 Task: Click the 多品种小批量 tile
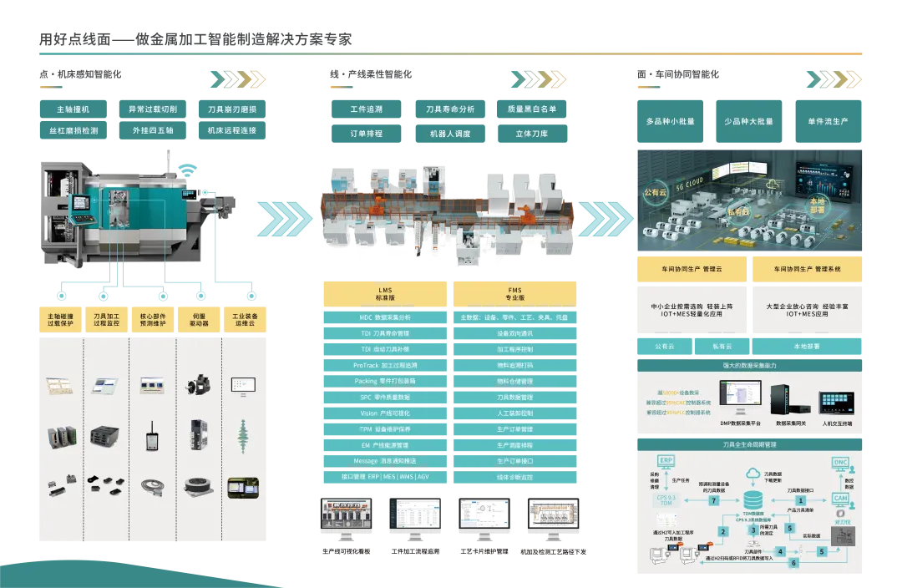668,121
